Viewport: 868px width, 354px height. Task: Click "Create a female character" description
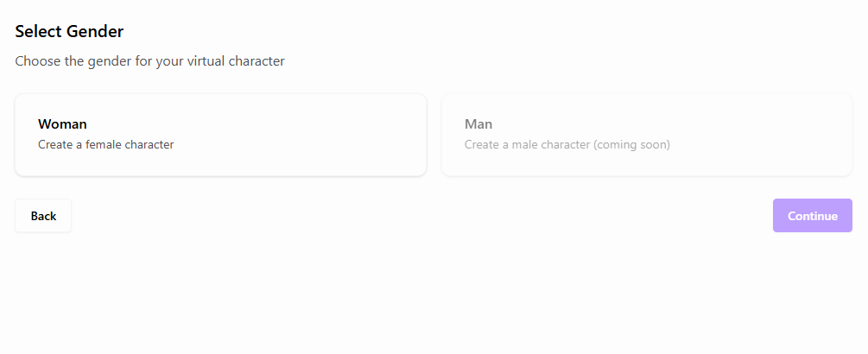(106, 145)
